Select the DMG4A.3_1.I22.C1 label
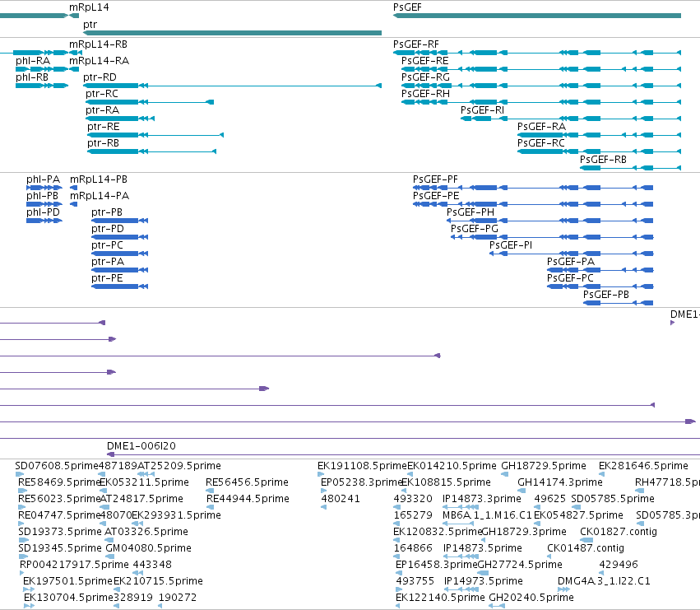Viewport: 700px width, 610px height. click(x=604, y=581)
